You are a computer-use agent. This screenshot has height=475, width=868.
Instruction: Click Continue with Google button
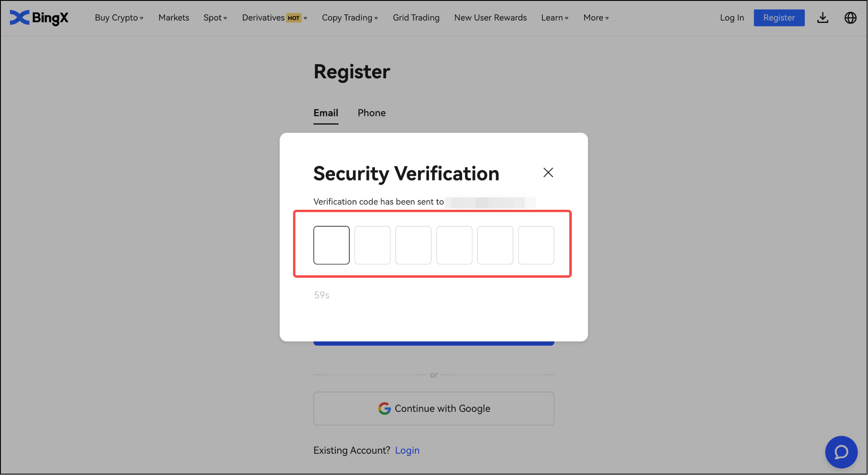[434, 408]
